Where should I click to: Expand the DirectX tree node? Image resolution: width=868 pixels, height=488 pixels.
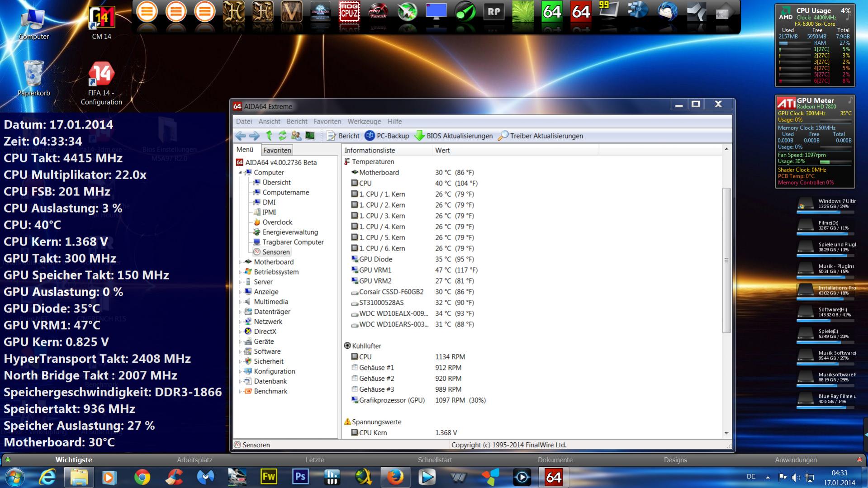coord(241,332)
